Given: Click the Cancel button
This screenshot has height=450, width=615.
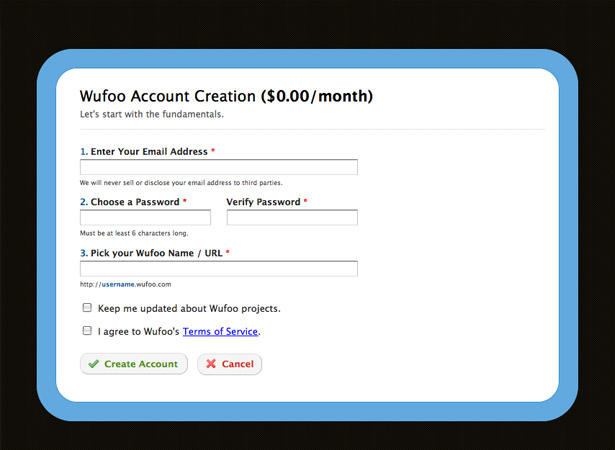Looking at the screenshot, I should point(229,364).
